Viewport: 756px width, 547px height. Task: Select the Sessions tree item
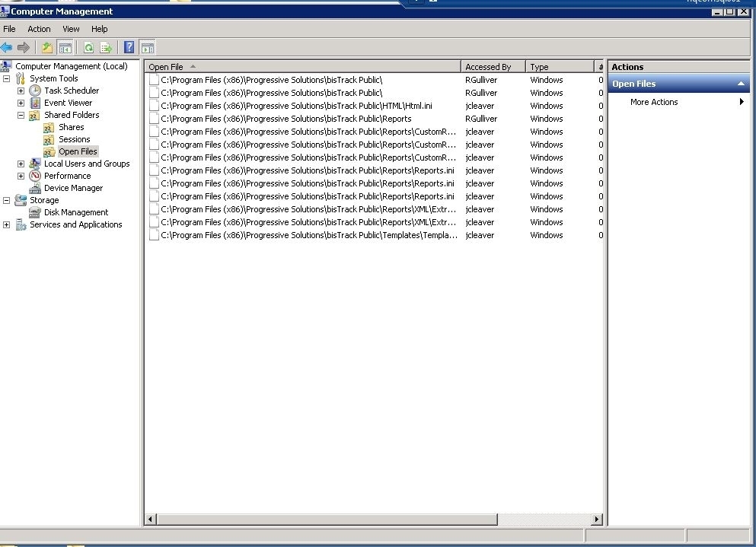tap(74, 139)
